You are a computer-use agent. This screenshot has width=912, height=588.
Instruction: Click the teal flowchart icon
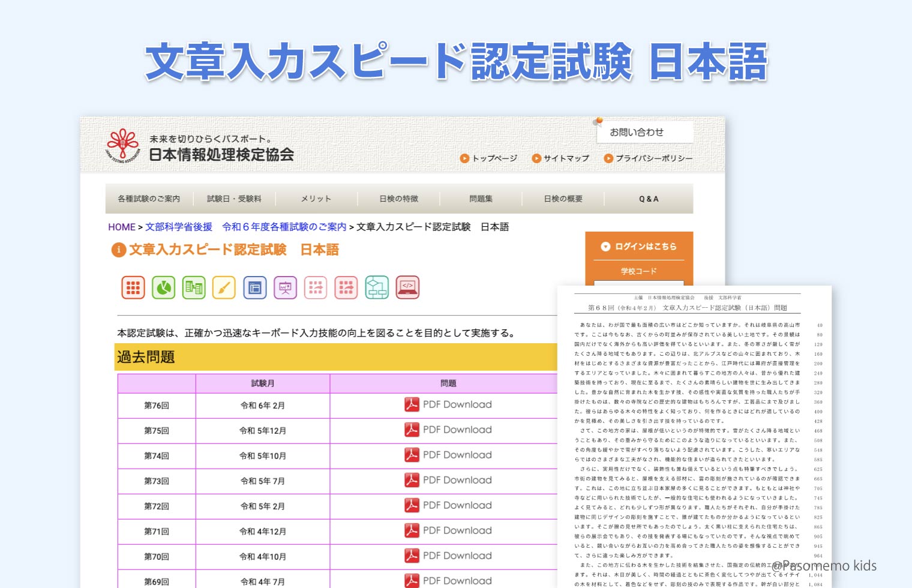(377, 288)
